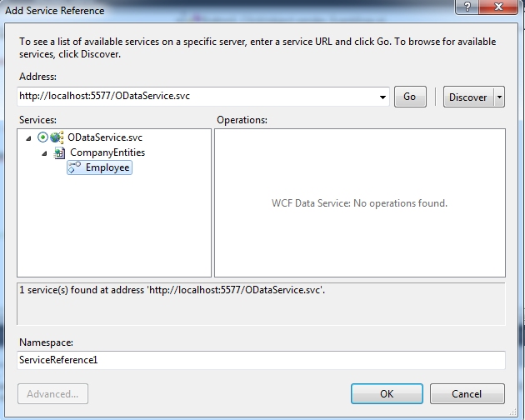This screenshot has height=420, width=525.
Task: Select the ODataService.svc radio indicator
Action: coord(42,137)
